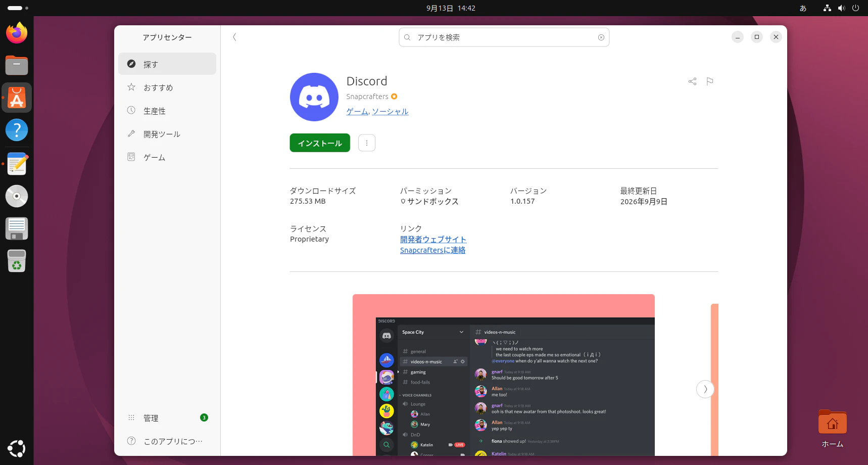Image resolution: width=868 pixels, height=465 pixels.
Task: Open the floppy disk dock icon
Action: 17,228
